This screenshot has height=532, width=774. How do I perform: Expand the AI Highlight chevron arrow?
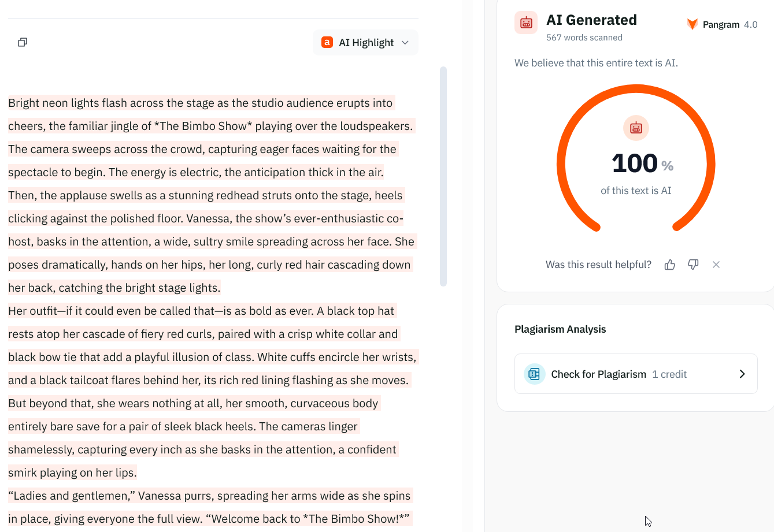click(x=405, y=43)
